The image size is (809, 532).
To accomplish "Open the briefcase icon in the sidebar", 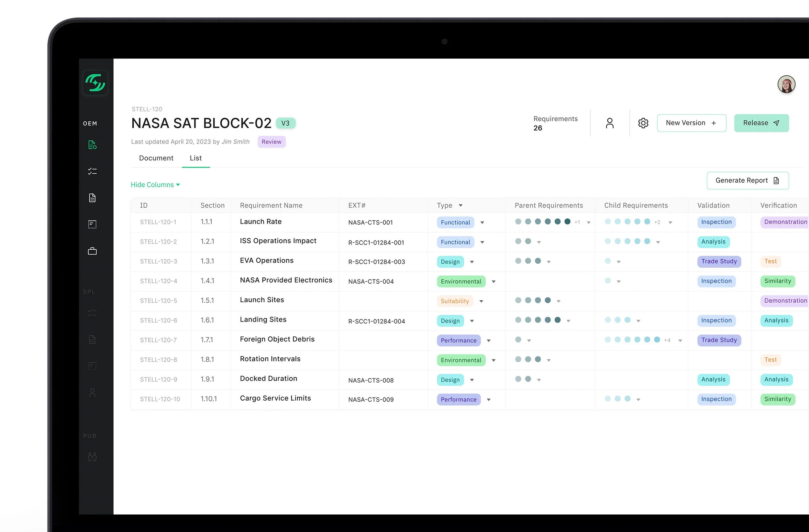I will (92, 251).
